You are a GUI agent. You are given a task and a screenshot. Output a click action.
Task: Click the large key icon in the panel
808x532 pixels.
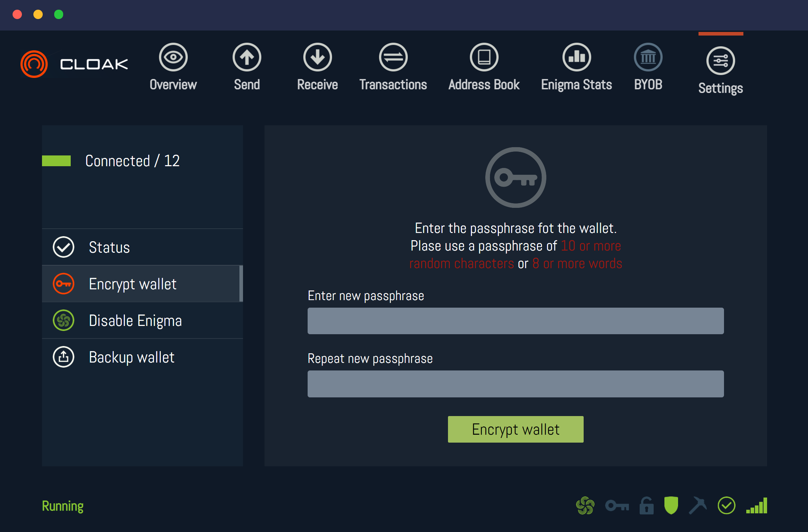click(x=516, y=177)
